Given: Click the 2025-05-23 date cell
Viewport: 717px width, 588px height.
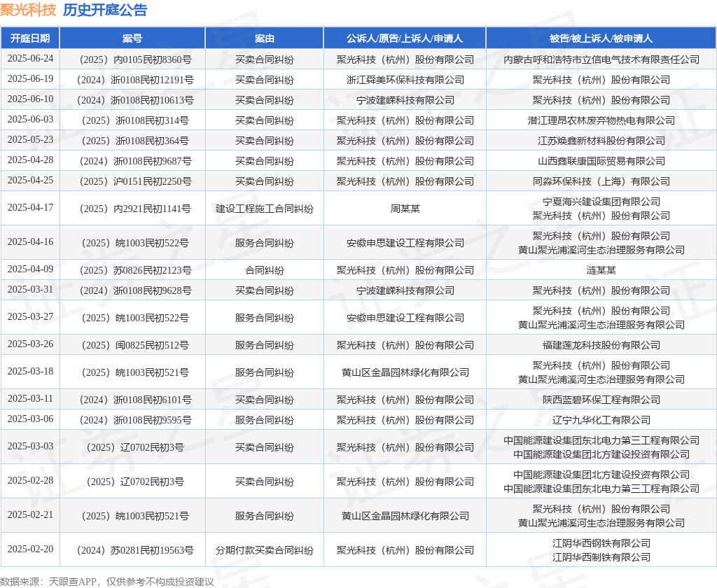Looking at the screenshot, I should 30,139.
